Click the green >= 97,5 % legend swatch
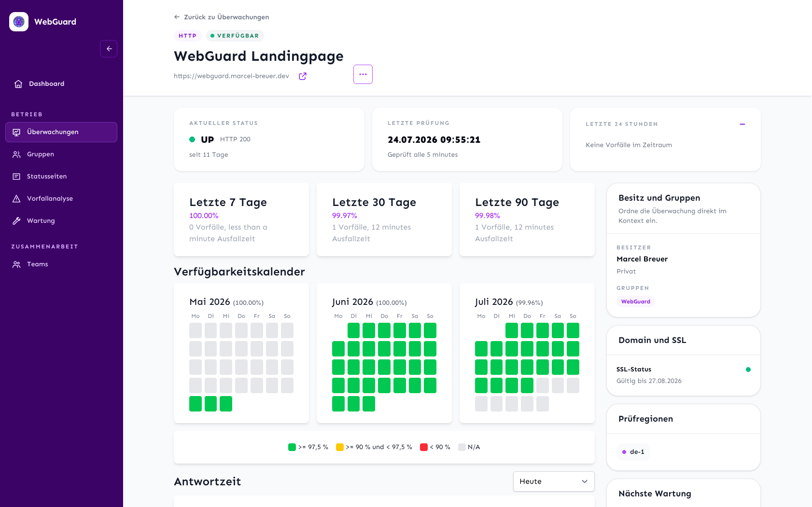The image size is (812, 507). tap(292, 447)
